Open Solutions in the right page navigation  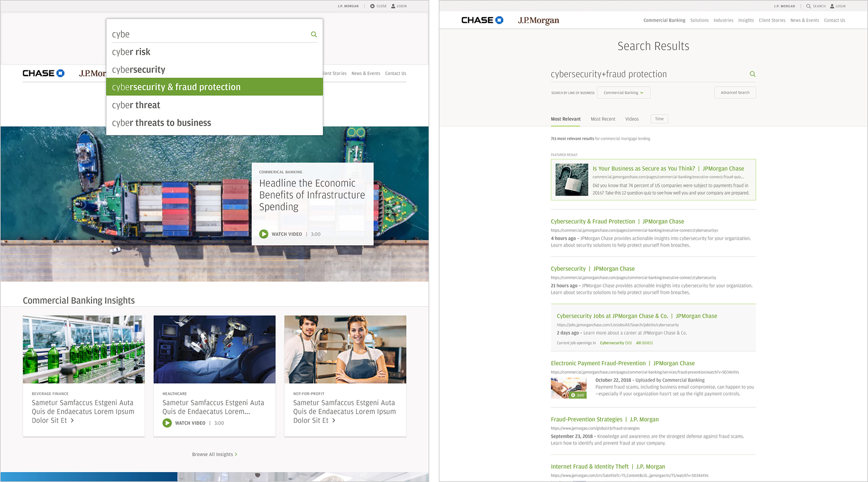[x=699, y=20]
